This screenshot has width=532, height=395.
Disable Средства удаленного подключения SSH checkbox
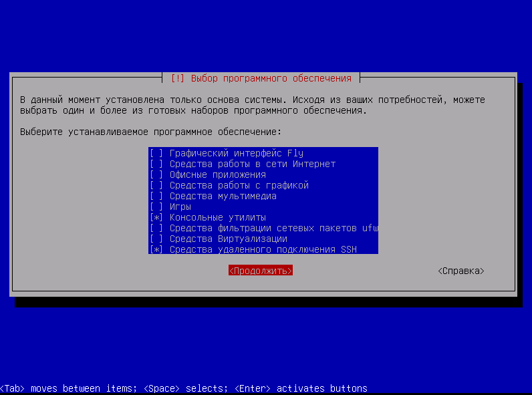[156, 250]
